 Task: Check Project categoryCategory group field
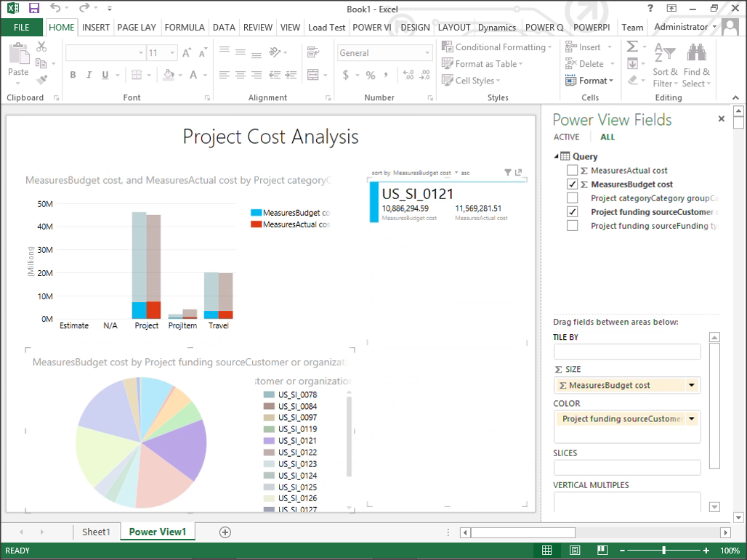pos(573,198)
